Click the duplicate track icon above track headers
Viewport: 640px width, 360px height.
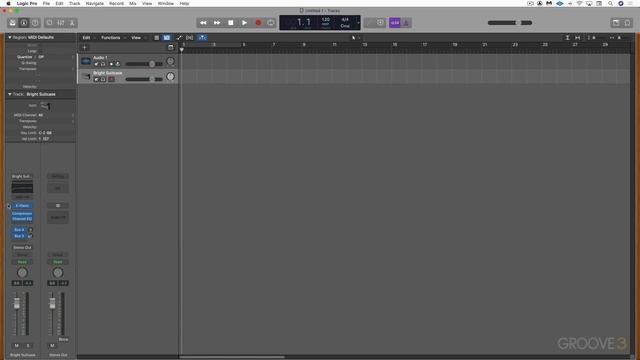coord(171,48)
